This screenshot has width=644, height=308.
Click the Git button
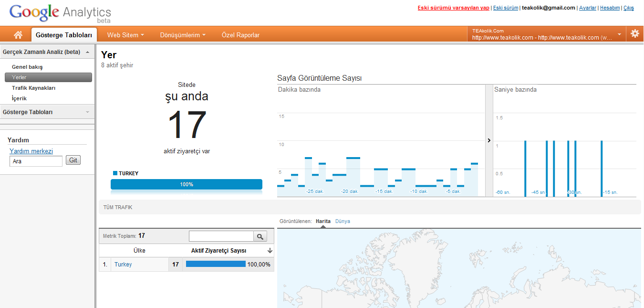[x=73, y=160]
